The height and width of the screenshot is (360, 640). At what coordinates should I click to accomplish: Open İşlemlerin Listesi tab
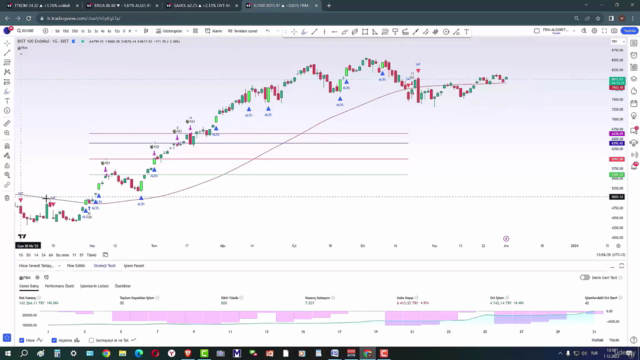(94, 286)
